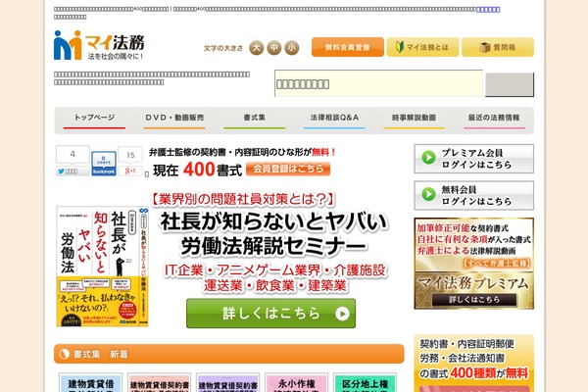Click the 無料会員登録 orange button

(x=348, y=47)
